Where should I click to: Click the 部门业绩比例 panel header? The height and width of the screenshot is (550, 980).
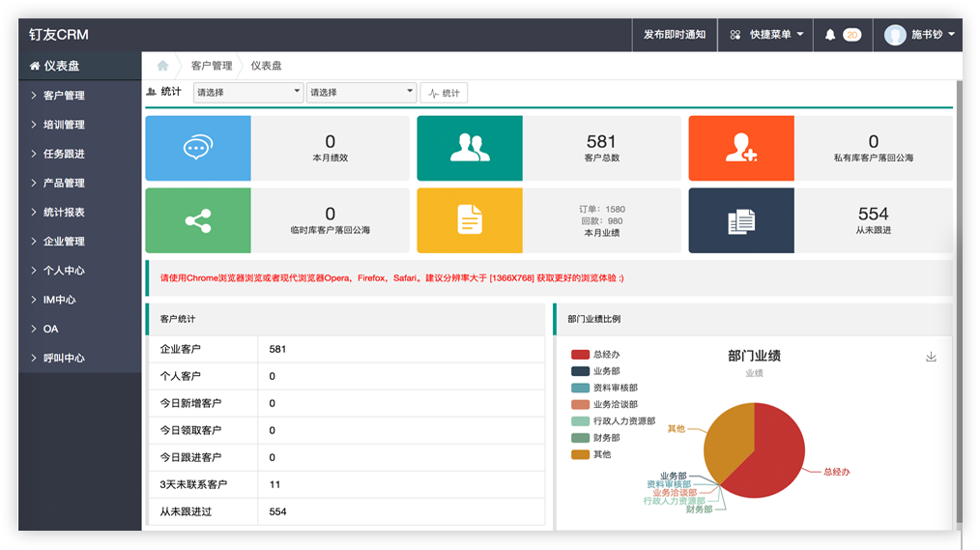753,319
